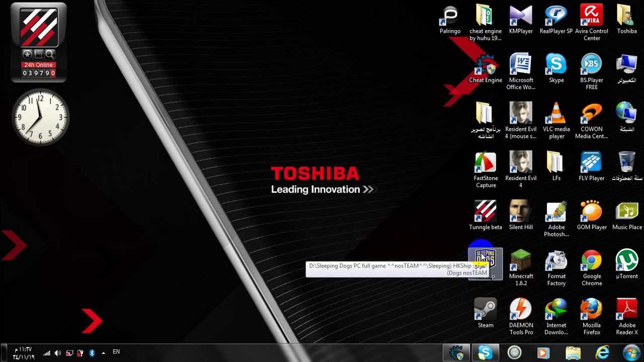Open the Palringo desktop shortcut

pos(450,20)
